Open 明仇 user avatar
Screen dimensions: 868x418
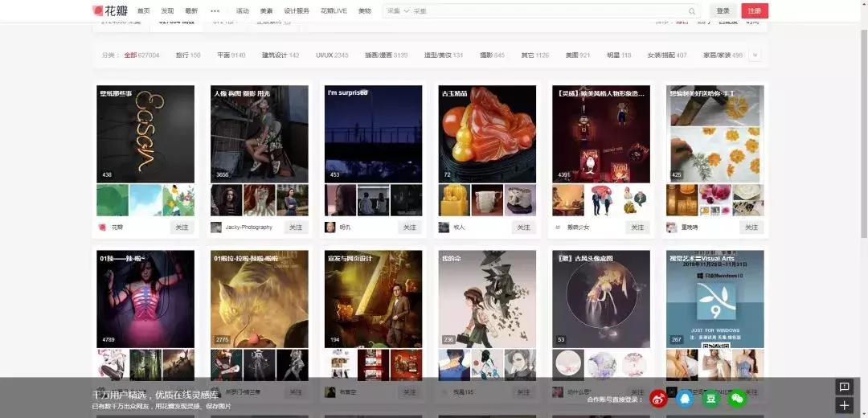pos(330,227)
